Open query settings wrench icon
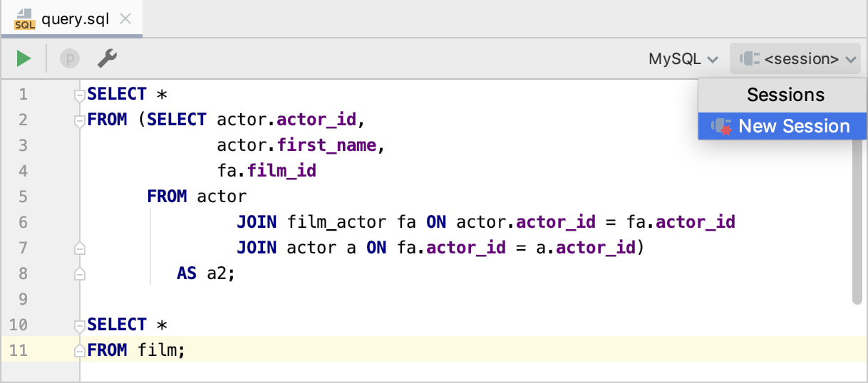This screenshot has width=868, height=383. (107, 58)
